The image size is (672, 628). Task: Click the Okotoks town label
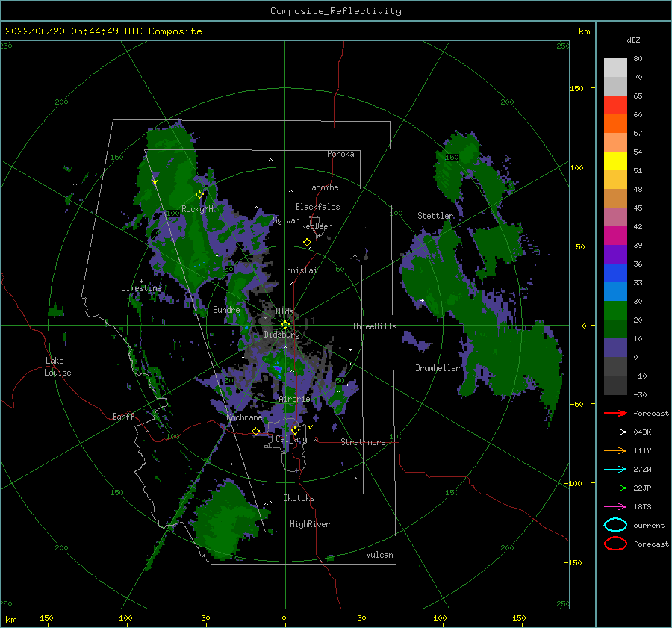click(299, 498)
